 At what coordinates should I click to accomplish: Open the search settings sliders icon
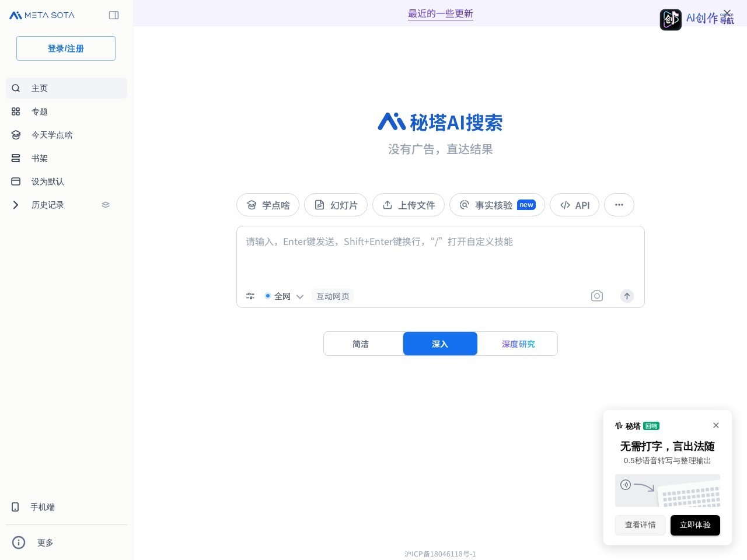[250, 296]
